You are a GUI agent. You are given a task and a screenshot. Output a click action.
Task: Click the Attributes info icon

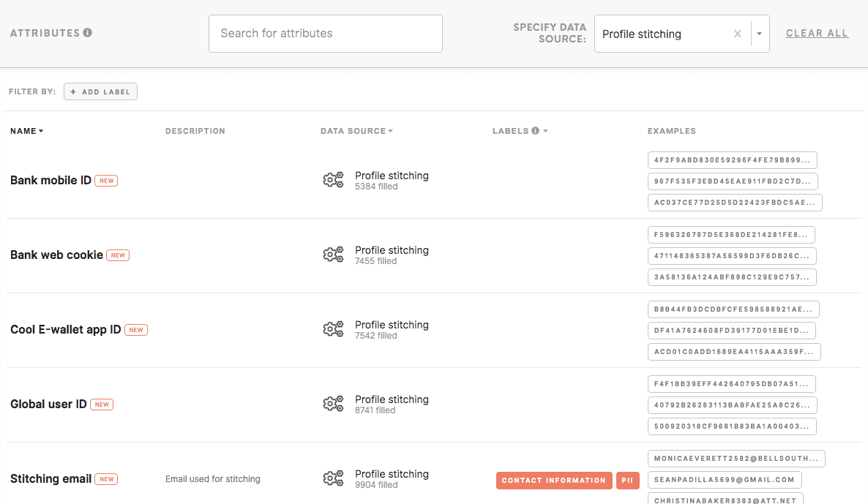[88, 33]
